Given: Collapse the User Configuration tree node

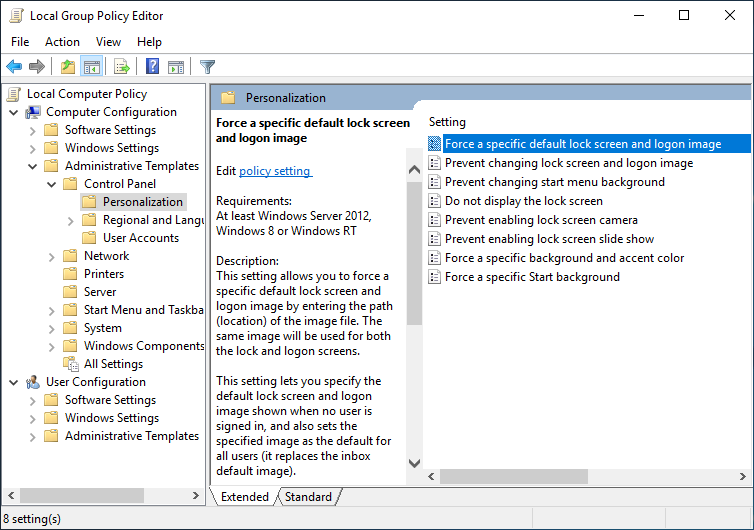Looking at the screenshot, I should tap(13, 382).
